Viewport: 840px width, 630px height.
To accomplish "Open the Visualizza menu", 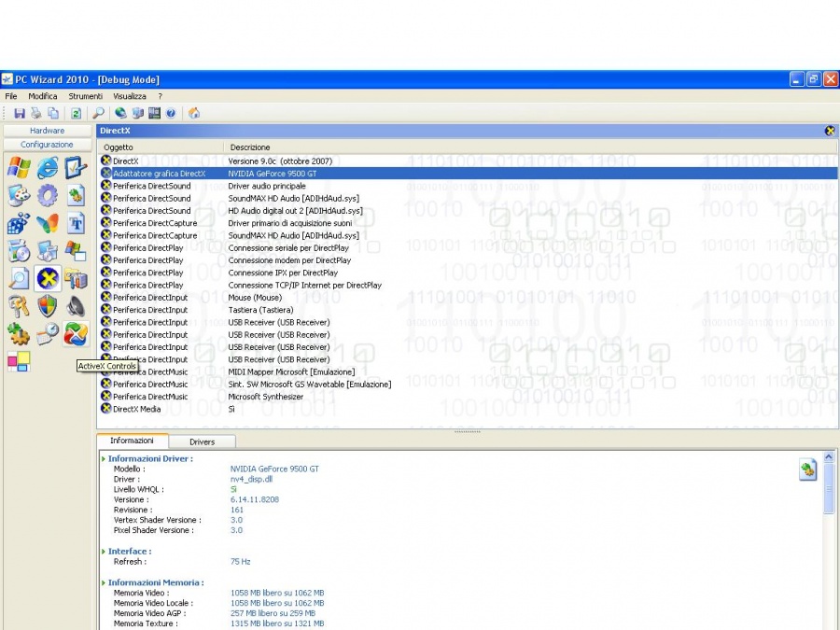I will tap(130, 96).
